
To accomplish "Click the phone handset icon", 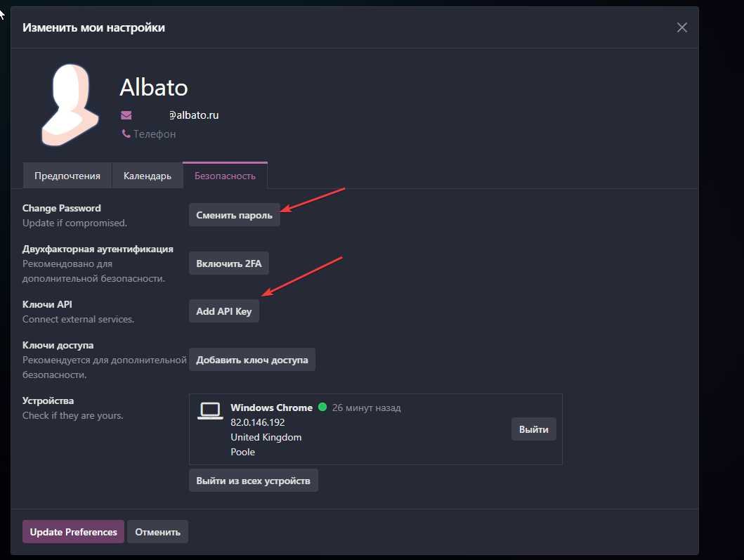I will click(x=126, y=134).
